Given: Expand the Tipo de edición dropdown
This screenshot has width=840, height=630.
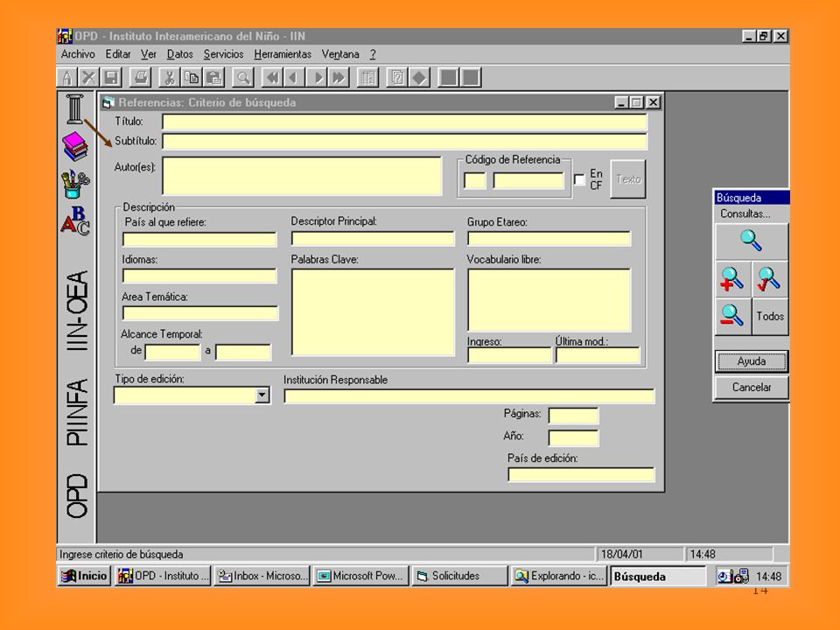Looking at the screenshot, I should (x=262, y=395).
